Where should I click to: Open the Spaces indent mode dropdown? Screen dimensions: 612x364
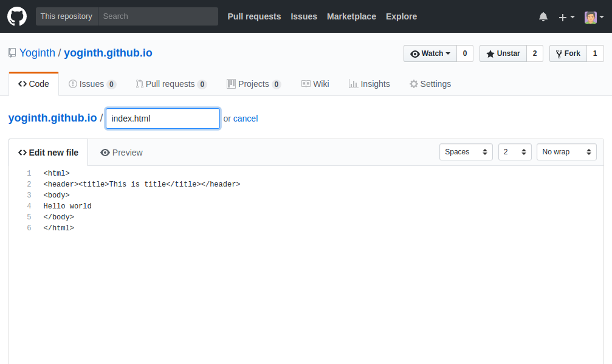[x=466, y=152]
